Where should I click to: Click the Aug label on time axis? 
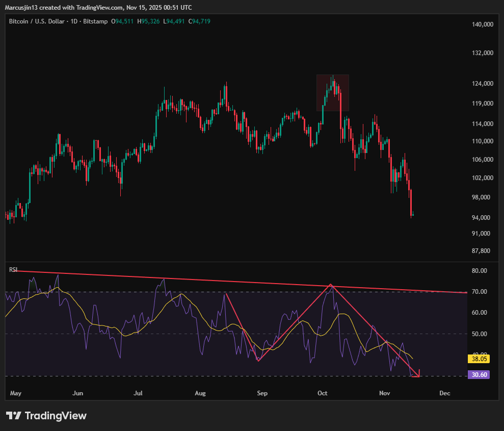(200, 393)
